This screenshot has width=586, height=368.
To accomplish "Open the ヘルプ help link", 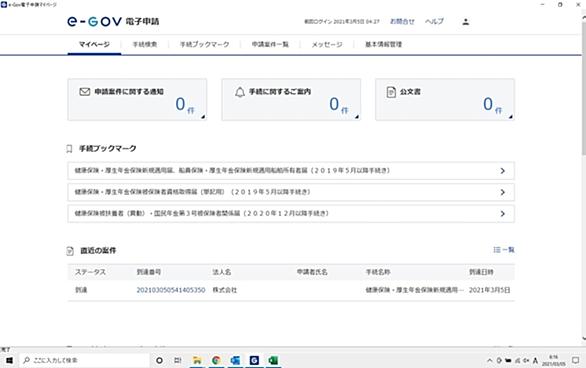I will (x=434, y=22).
